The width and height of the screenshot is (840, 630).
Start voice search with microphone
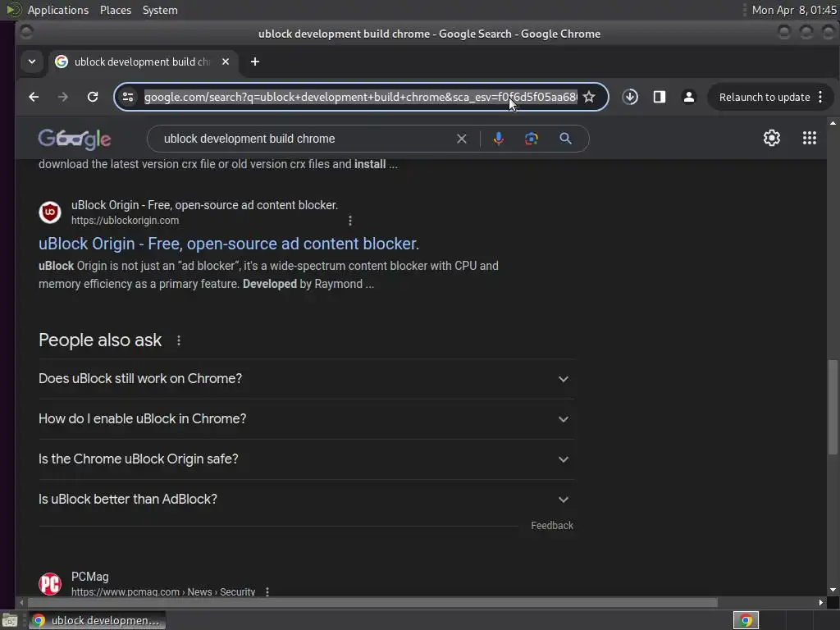[498, 139]
